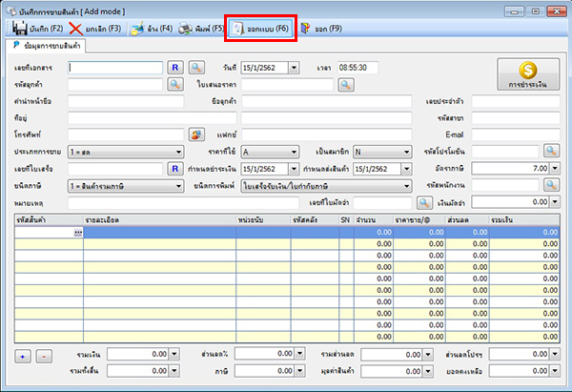This screenshot has height=392, width=572.
Task: Open the price level dropdown showing A
Action: tap(270, 152)
